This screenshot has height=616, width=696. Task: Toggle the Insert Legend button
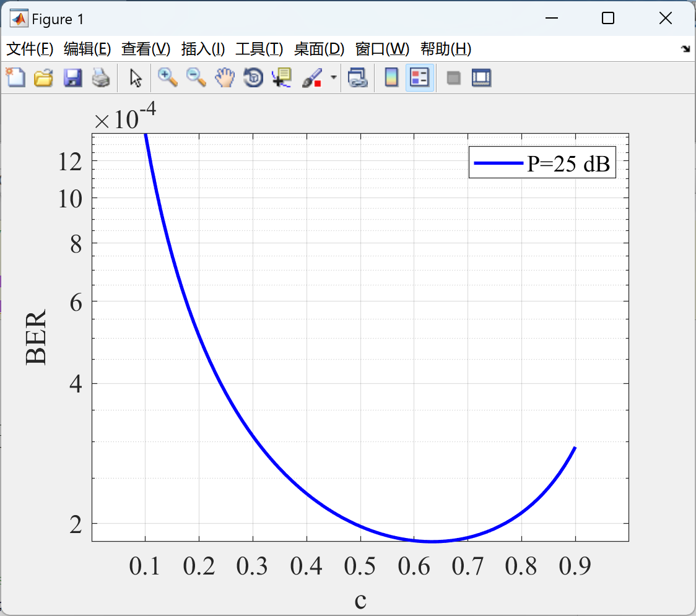(x=419, y=78)
